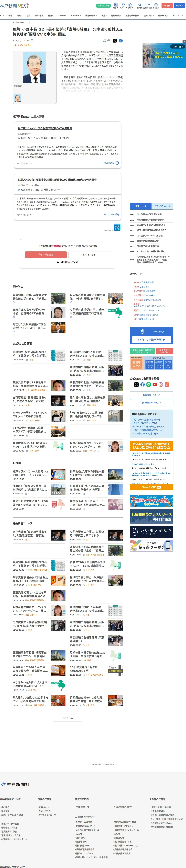The width and height of the screenshot is (186, 868).
Task: Open 購読・試読・読者紹介キャンペーン green banner
Action: [x=142, y=351]
